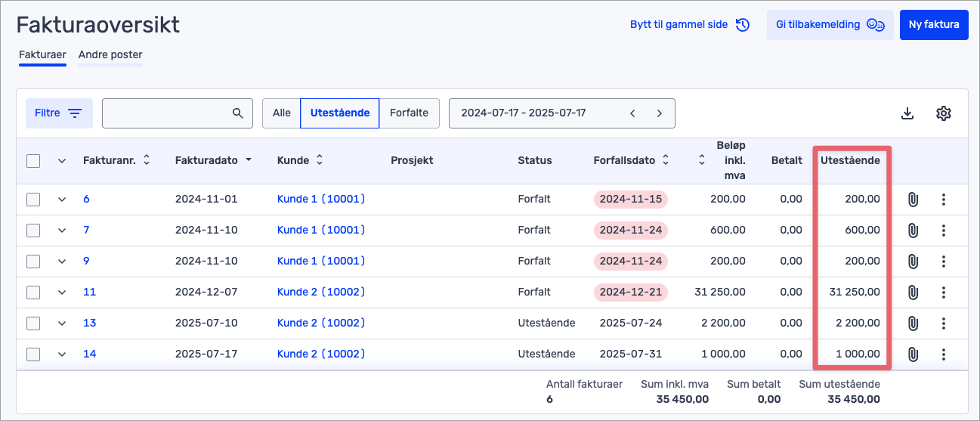Click the download icon above the table

tap(907, 113)
